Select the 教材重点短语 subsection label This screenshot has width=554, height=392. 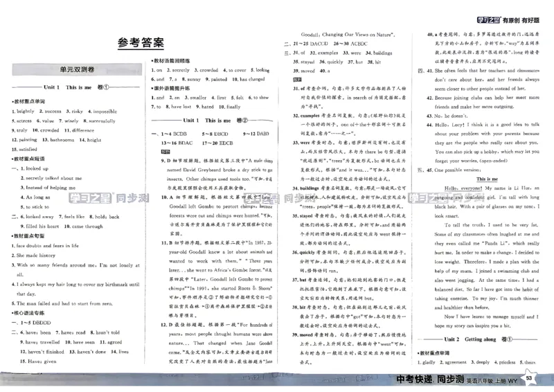28,159
